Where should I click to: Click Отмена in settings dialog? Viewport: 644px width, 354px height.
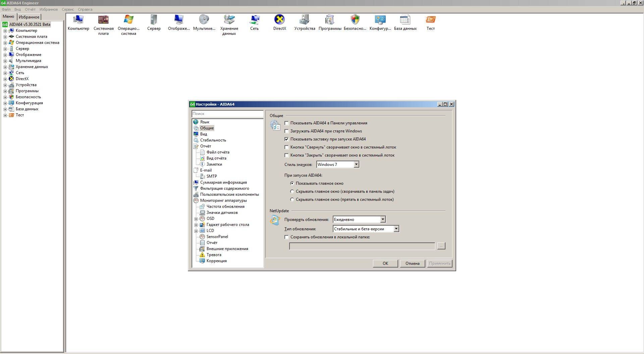point(412,263)
